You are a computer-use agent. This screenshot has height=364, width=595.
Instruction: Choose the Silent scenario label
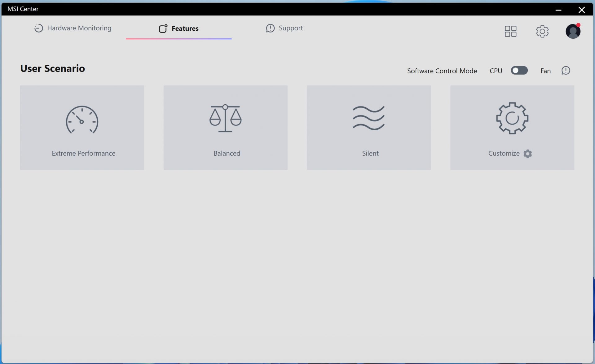pos(370,153)
